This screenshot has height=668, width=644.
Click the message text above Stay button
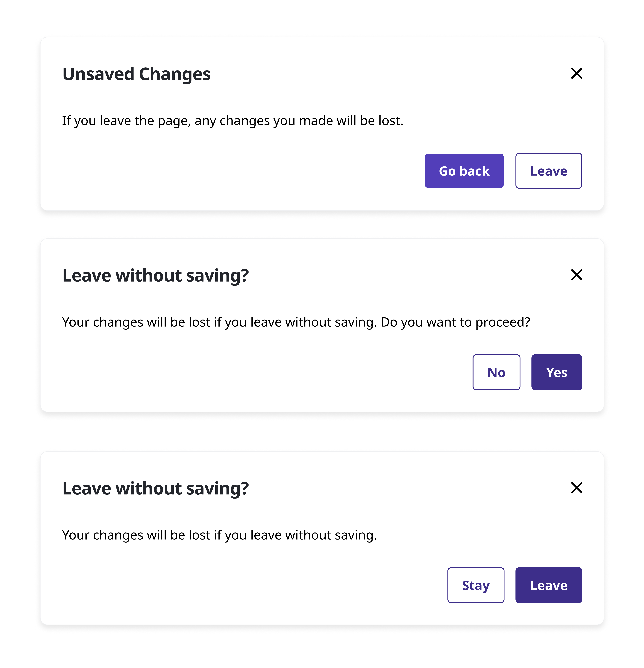click(219, 535)
